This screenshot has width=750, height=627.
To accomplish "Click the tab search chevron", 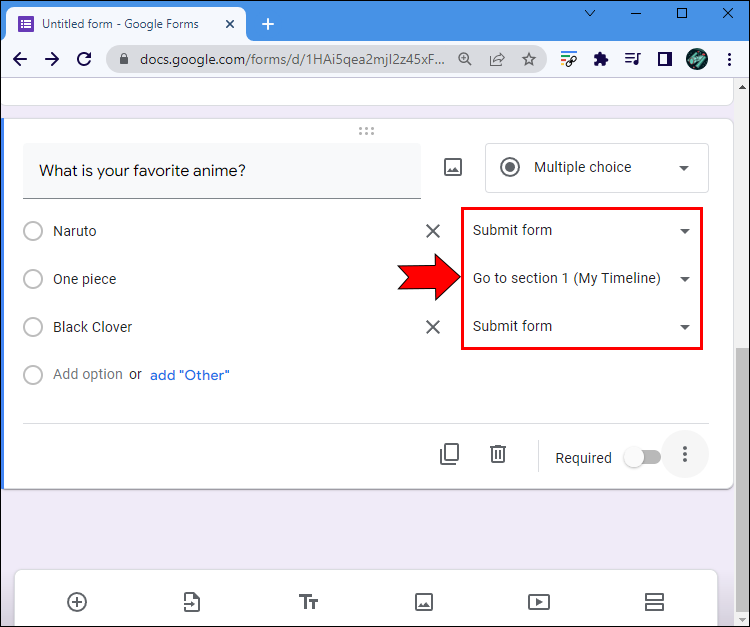I will 590,13.
